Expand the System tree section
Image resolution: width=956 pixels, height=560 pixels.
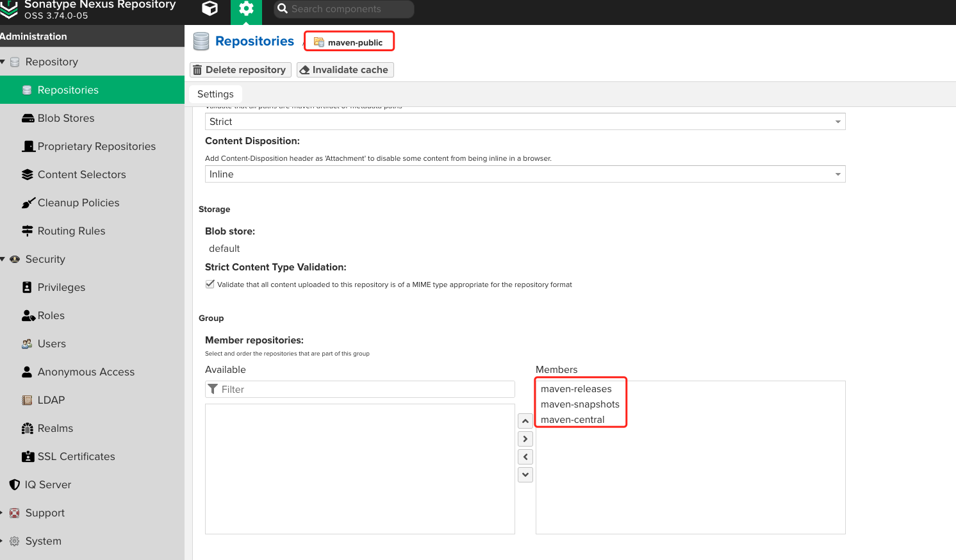2,541
